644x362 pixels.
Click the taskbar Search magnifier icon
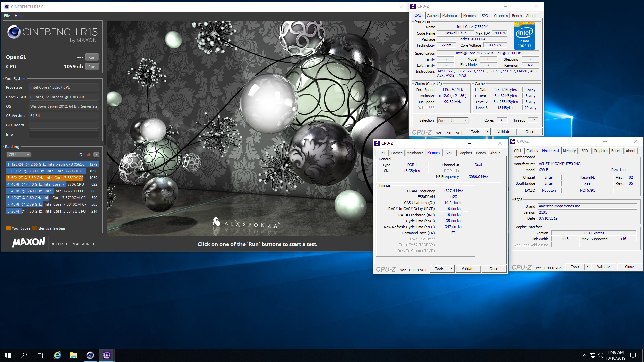coord(24,355)
